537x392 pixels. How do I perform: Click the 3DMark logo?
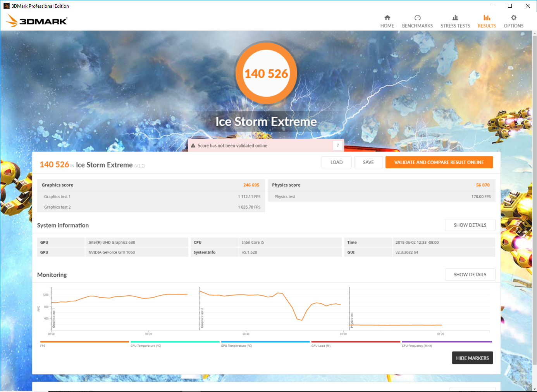click(x=37, y=21)
